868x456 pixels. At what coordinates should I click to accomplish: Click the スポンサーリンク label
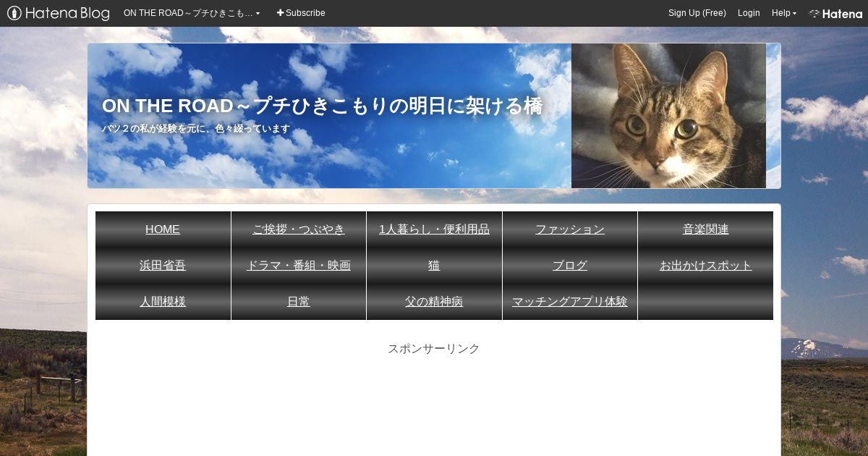tap(434, 349)
